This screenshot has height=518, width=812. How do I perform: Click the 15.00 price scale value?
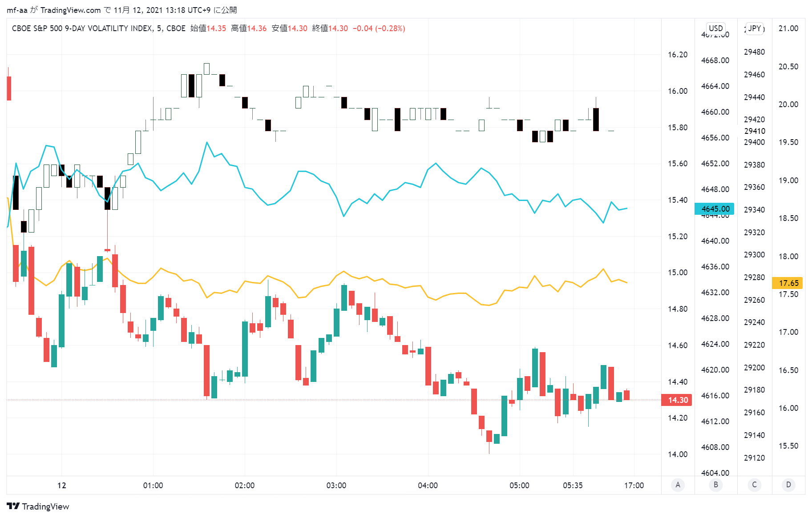[678, 273]
